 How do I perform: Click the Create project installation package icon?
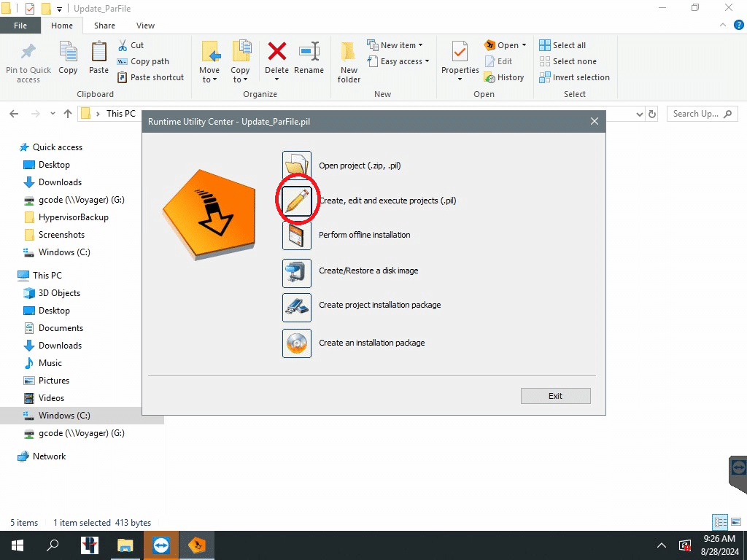[297, 306]
